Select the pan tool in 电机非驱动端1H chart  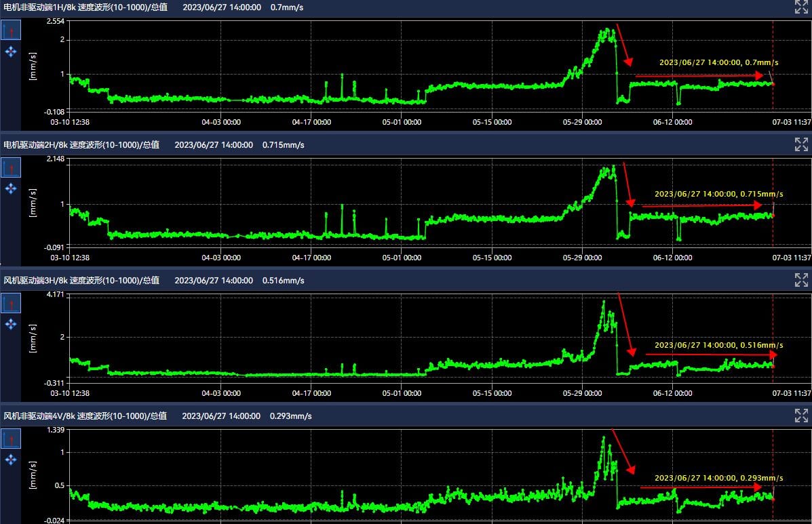tap(11, 52)
